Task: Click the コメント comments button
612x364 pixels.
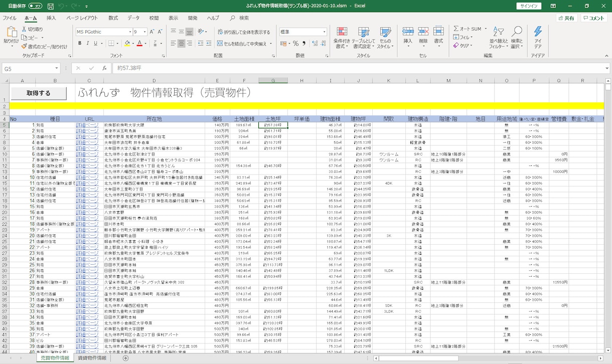Action: pyautogui.click(x=594, y=18)
